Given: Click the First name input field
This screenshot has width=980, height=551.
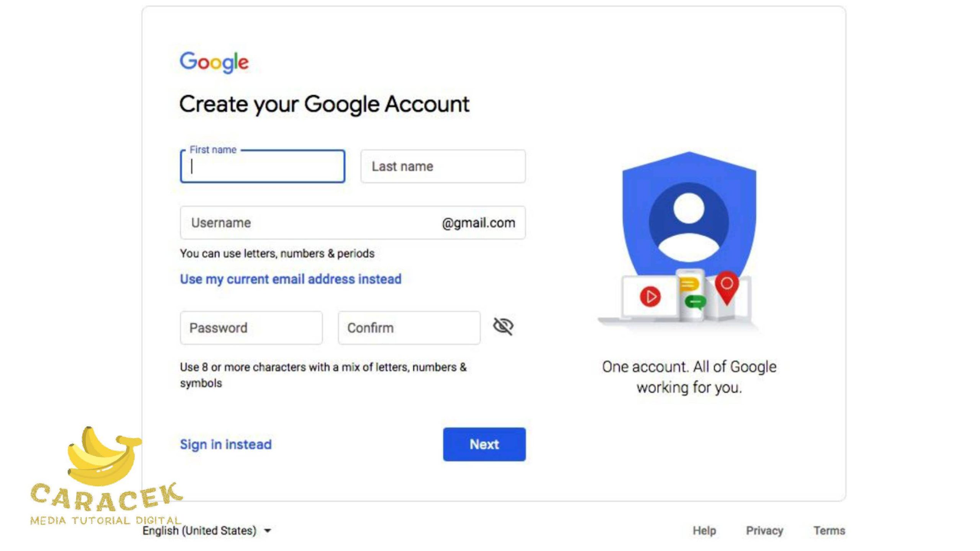Looking at the screenshot, I should (262, 166).
